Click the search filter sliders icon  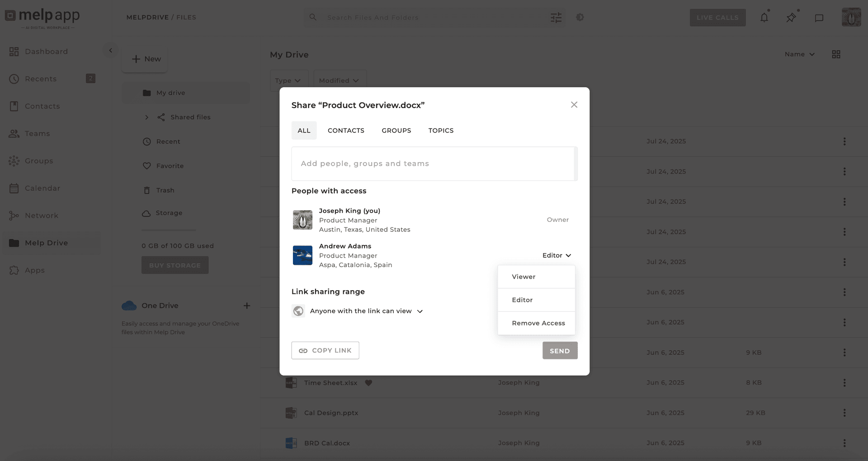[556, 18]
